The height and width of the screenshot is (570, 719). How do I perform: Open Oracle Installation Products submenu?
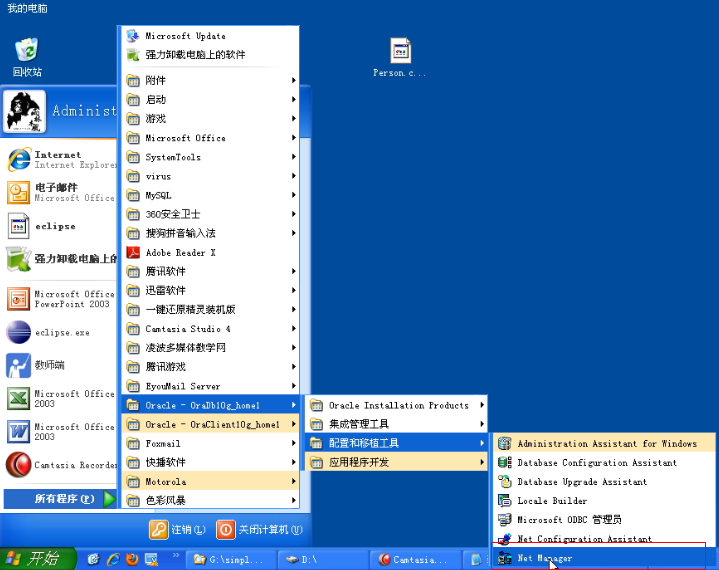point(397,405)
